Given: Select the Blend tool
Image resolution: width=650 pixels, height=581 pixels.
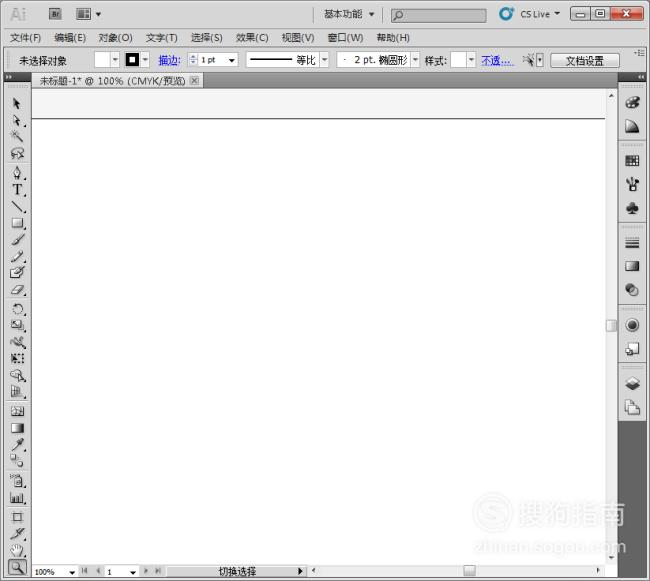Looking at the screenshot, I should click(17, 461).
